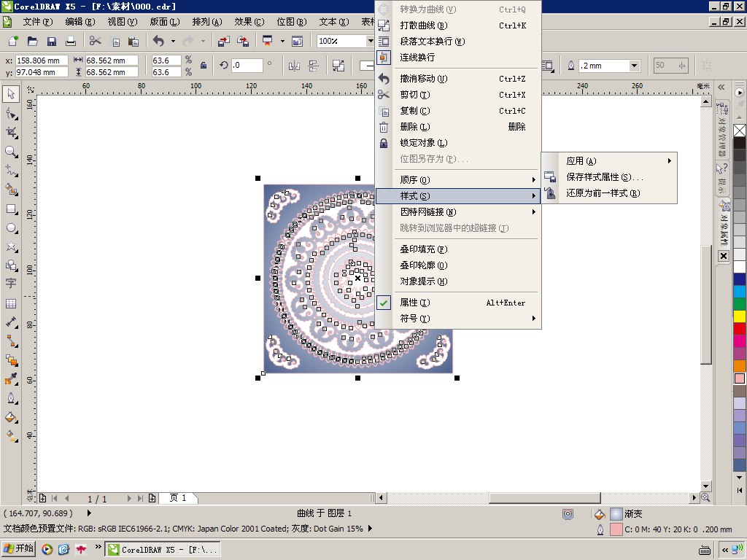Choose 保存样式属性(S)... in submenu
Viewport: 747px width, 560px height.
pos(609,177)
